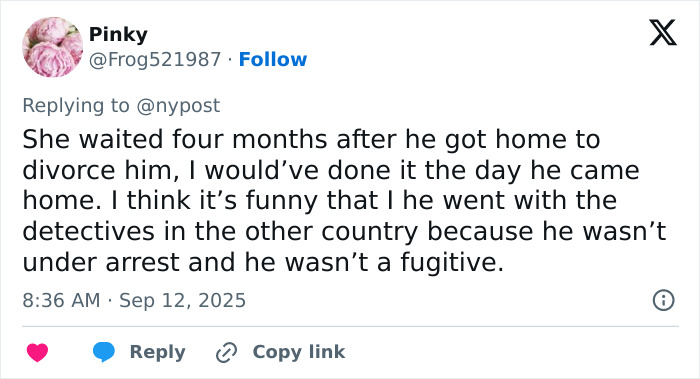Click the blue reply speech bubble icon
Image resolution: width=700 pixels, height=379 pixels.
click(x=104, y=352)
